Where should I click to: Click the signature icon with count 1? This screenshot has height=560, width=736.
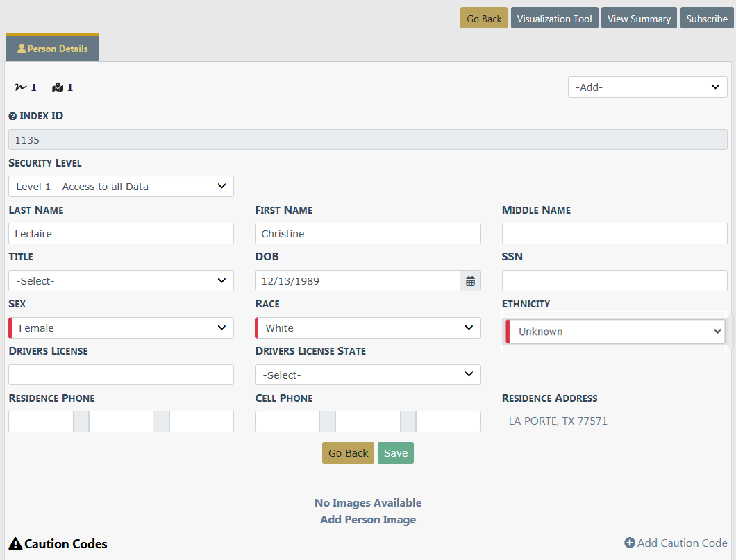20,87
